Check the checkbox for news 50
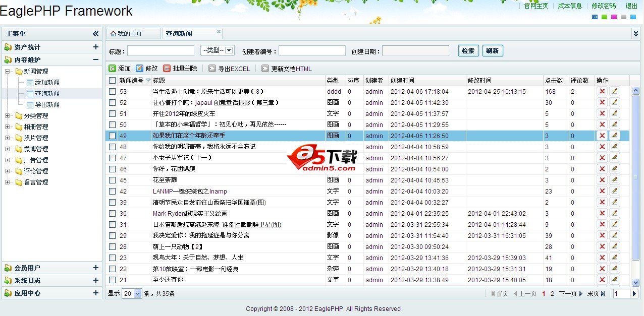The width and height of the screenshot is (644, 316). tap(112, 125)
